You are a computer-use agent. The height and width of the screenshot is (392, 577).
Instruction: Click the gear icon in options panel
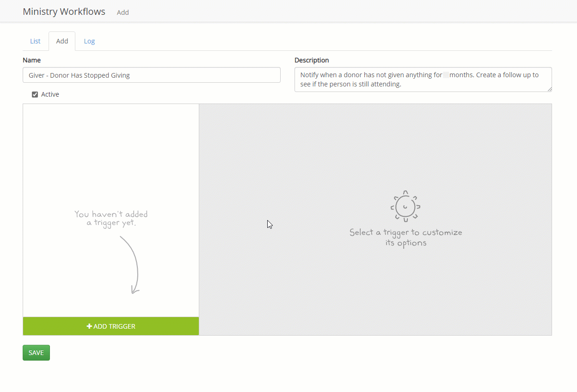point(405,206)
